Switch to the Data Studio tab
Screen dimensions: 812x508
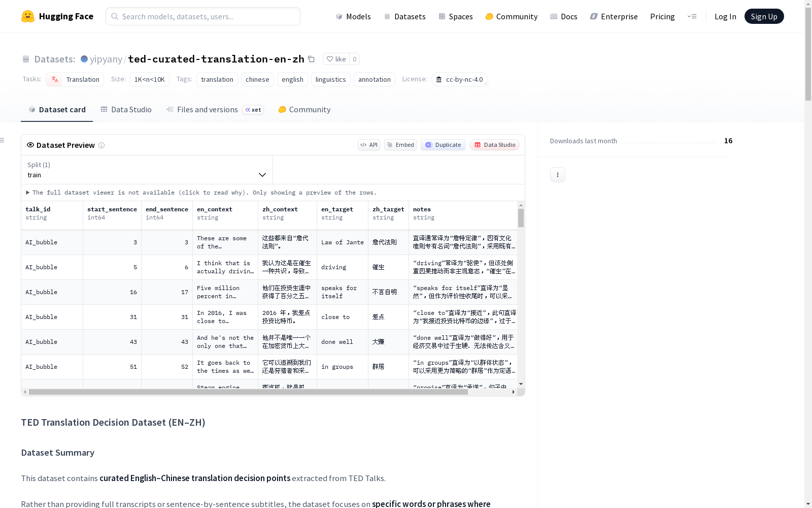[126, 110]
